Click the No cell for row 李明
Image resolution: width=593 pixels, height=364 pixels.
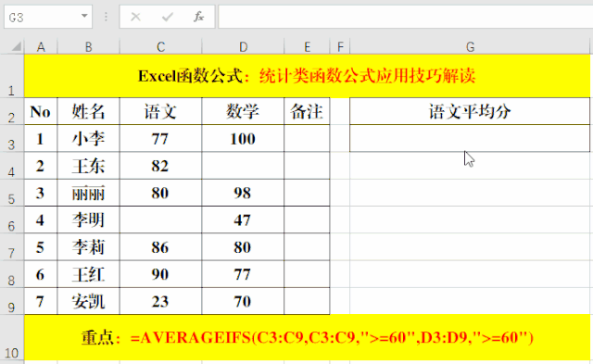coord(41,220)
